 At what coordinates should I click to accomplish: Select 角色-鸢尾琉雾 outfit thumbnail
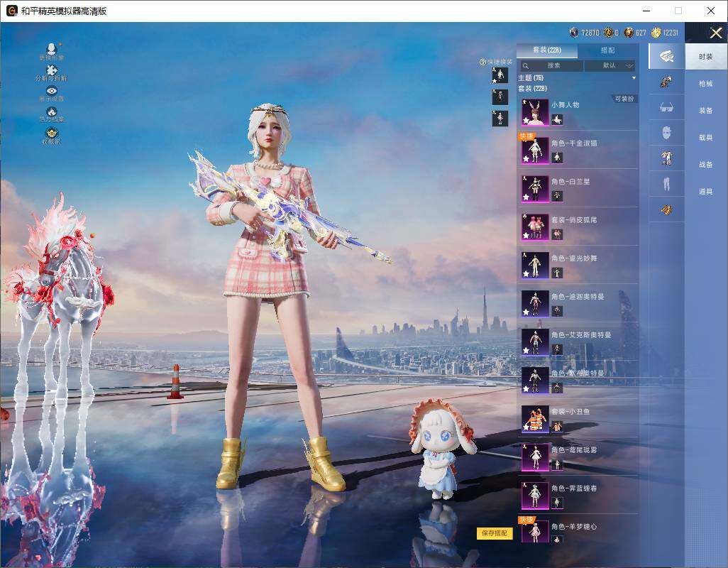[x=535, y=457]
